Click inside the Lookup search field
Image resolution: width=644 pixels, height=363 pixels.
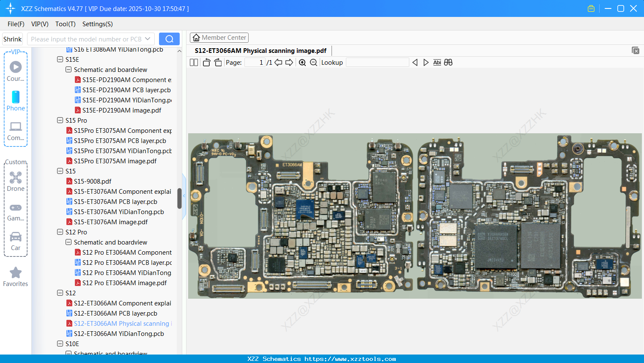[x=378, y=62]
